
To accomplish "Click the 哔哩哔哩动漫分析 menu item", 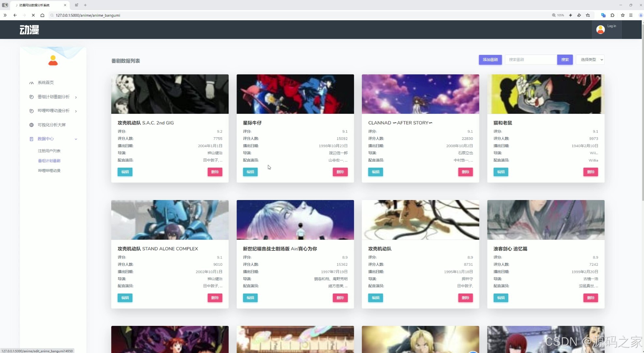I will 54,111.
